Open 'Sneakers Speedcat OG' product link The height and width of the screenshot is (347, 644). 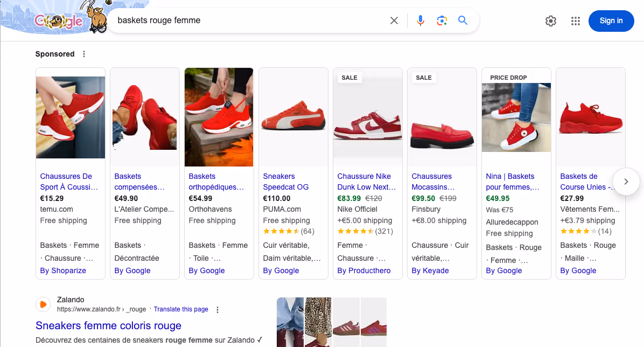(x=286, y=182)
